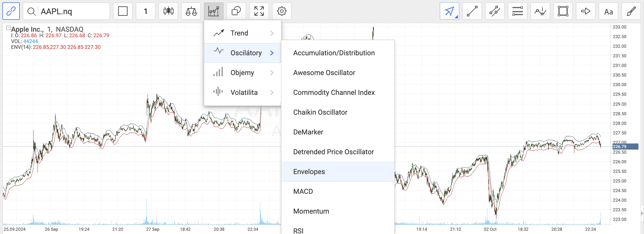Toggle fullscreen expand icon

(x=259, y=11)
